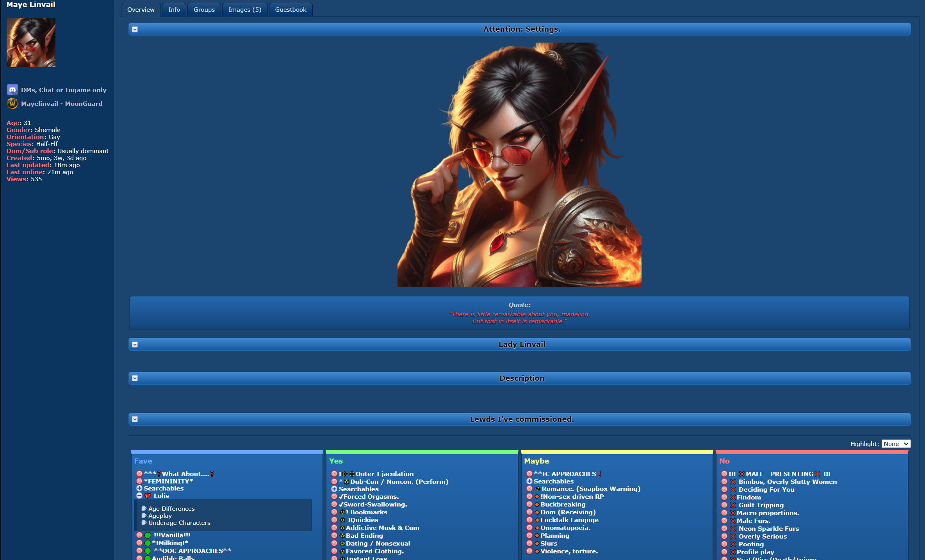The height and width of the screenshot is (560, 925).
Task: Click the "Species: Half-Elf" line
Action: tap(32, 144)
